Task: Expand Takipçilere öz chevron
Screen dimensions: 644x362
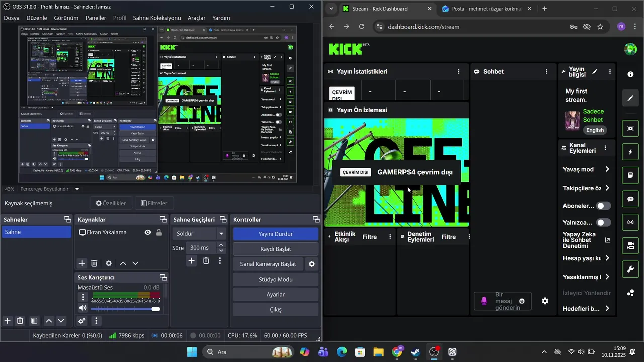Action: (x=607, y=188)
